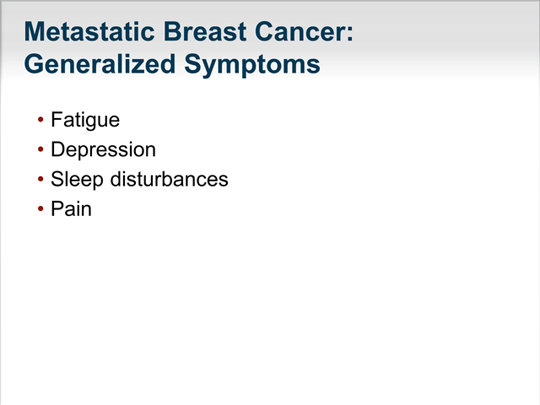The width and height of the screenshot is (540, 405).
Task: Click the word Breast in the title
Action: [x=205, y=32]
